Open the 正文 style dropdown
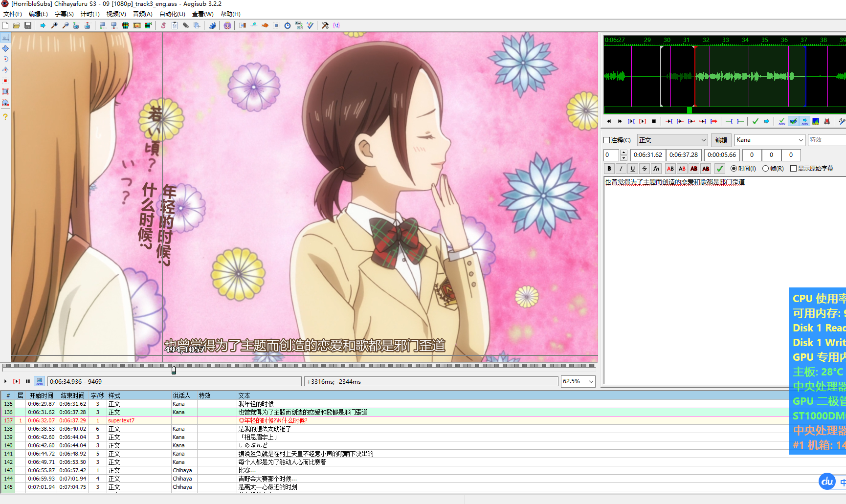This screenshot has width=846, height=504. click(672, 140)
